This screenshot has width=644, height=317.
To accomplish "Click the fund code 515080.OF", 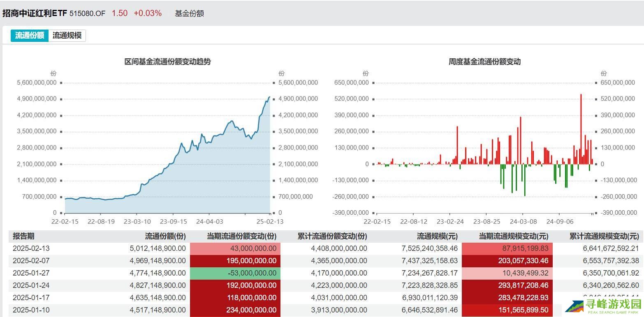I will [x=88, y=13].
